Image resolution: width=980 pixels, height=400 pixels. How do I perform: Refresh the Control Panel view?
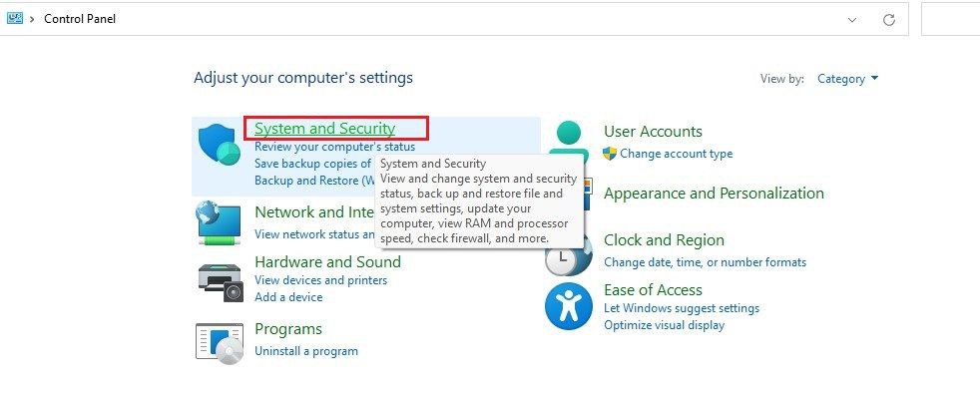(x=889, y=19)
